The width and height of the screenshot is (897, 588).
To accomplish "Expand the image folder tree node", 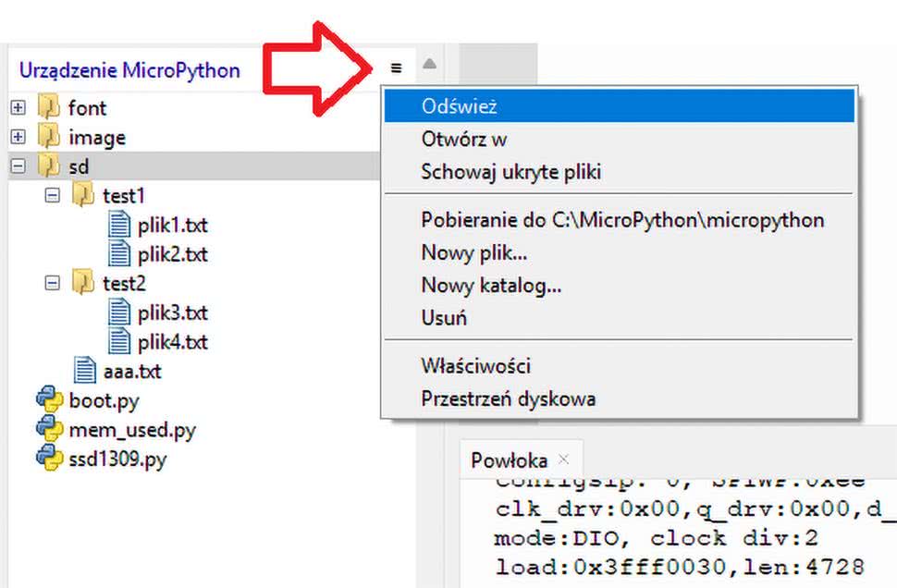I will coord(18,138).
